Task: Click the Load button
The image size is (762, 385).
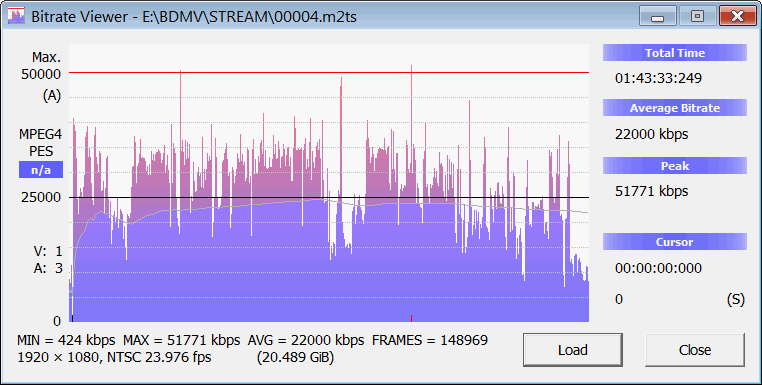Action: pyautogui.click(x=573, y=350)
